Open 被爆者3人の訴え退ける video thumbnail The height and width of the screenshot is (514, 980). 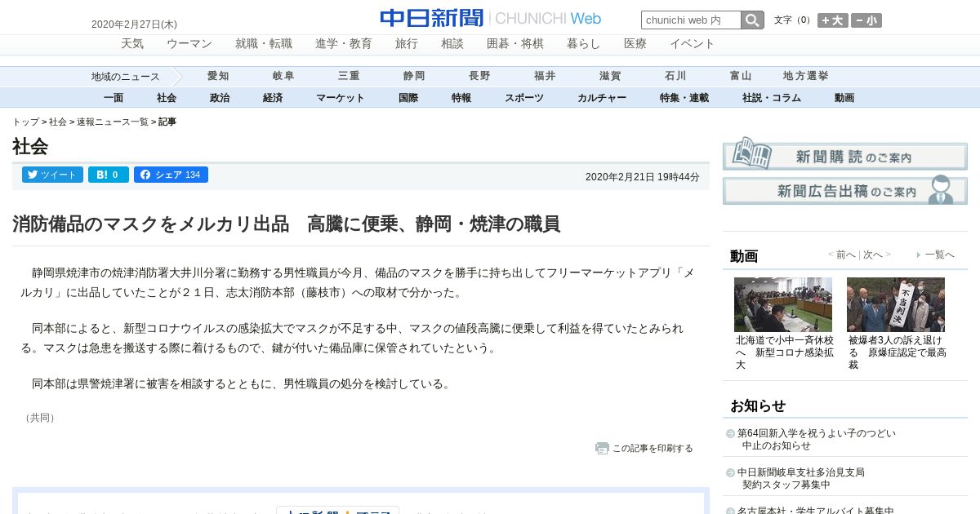click(x=896, y=304)
